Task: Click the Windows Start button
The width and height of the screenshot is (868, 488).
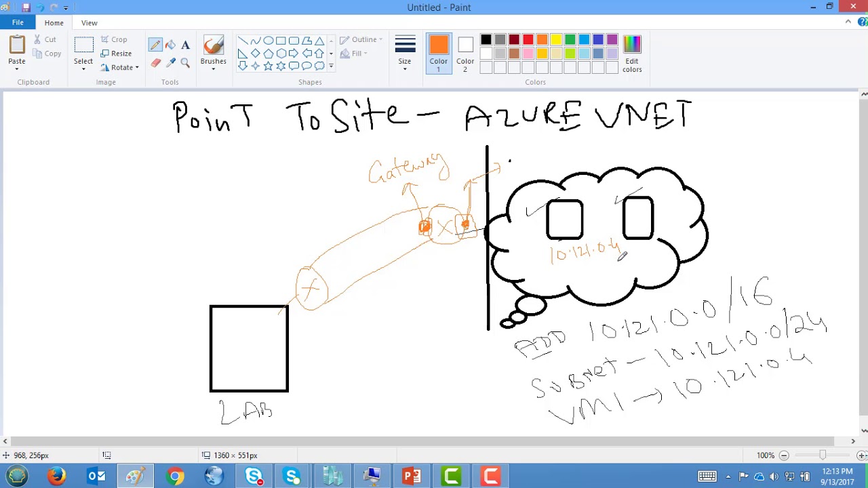Action: 17,476
